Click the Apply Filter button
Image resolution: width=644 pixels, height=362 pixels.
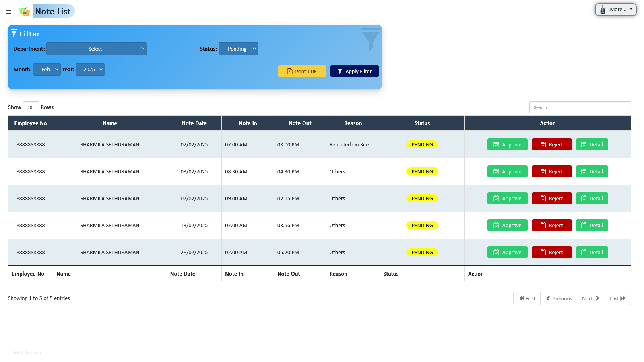tap(354, 71)
